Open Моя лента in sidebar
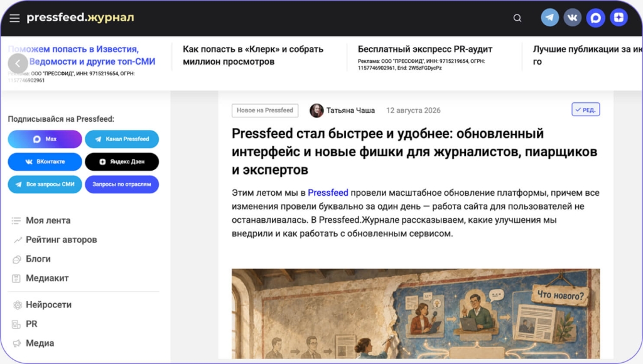 pos(48,220)
